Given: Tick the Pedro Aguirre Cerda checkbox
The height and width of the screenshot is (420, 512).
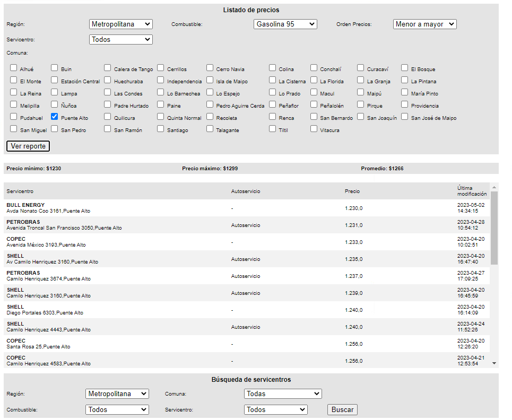Looking at the screenshot, I should (210, 104).
